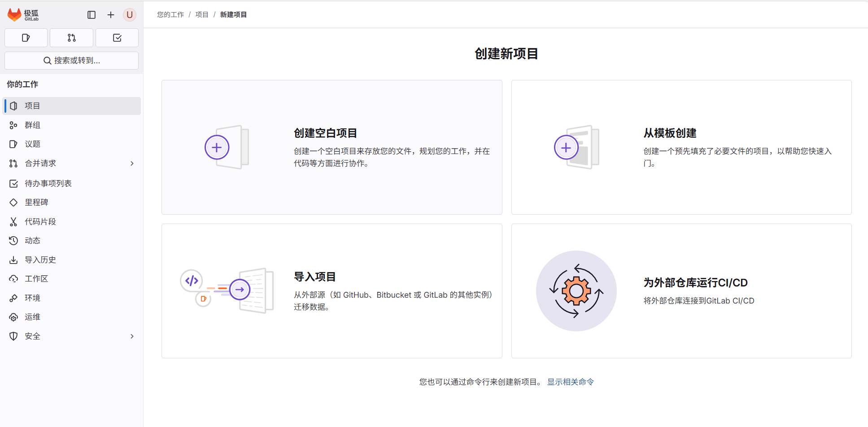Click the 安全 shield icon
The width and height of the screenshot is (868, 427).
(x=13, y=336)
